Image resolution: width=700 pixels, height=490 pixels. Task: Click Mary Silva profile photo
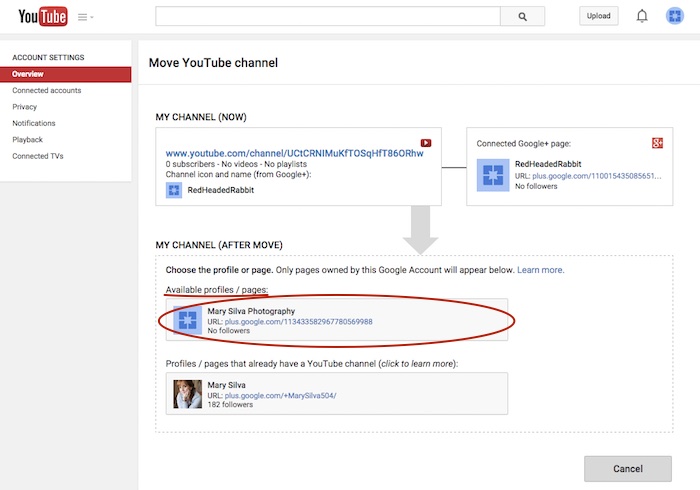(x=188, y=393)
